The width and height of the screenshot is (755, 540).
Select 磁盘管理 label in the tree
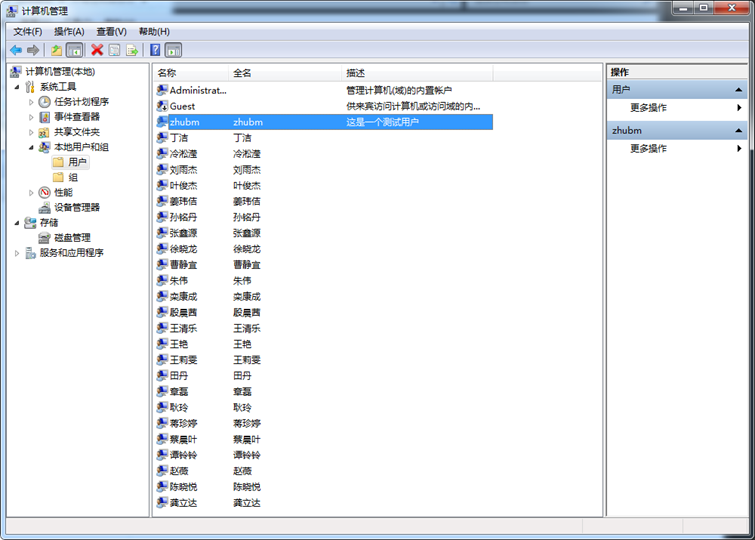pyautogui.click(x=72, y=238)
